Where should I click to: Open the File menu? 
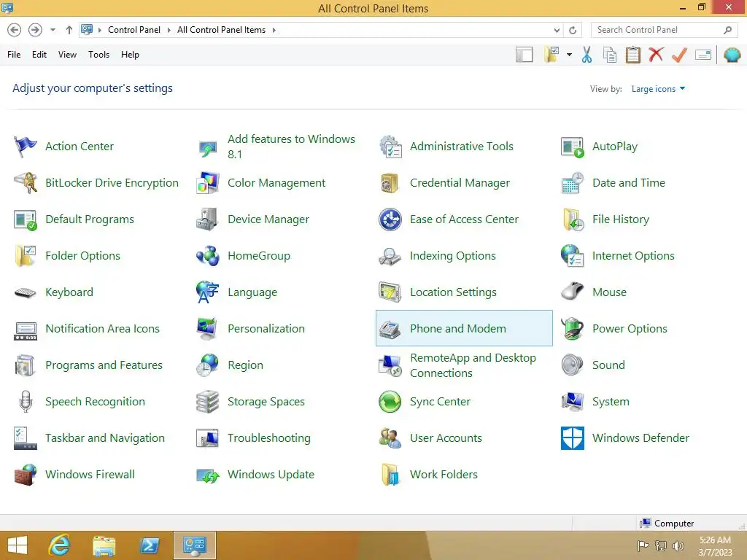click(14, 55)
